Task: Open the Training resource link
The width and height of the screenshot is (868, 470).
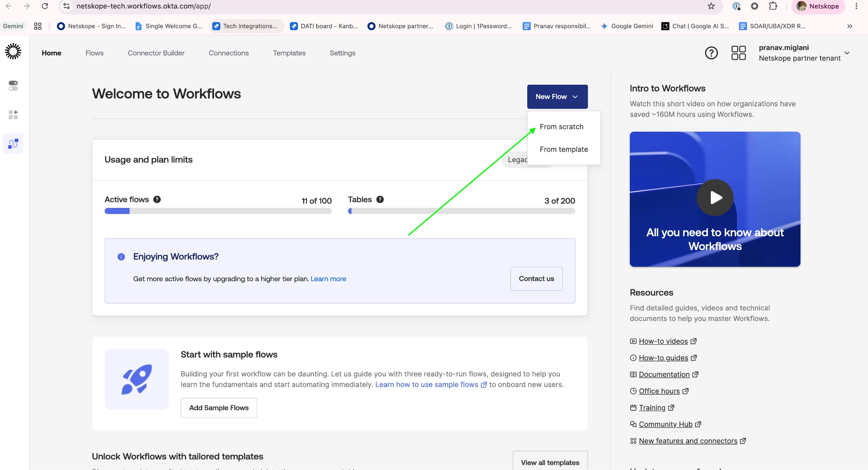Action: (x=652, y=407)
